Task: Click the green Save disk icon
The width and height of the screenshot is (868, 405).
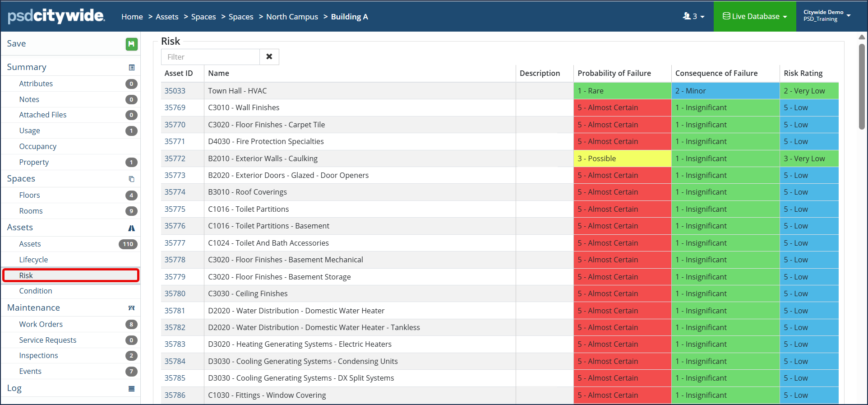Action: 131,44
